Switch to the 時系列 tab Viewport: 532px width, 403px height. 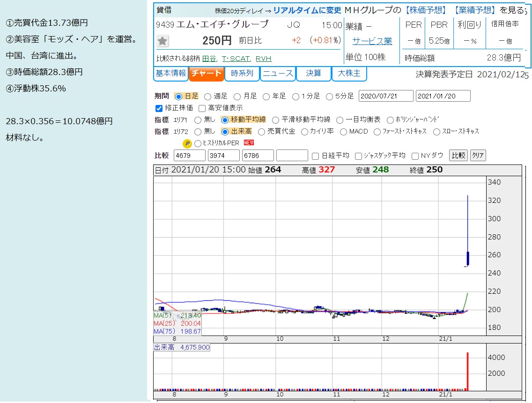pyautogui.click(x=242, y=73)
